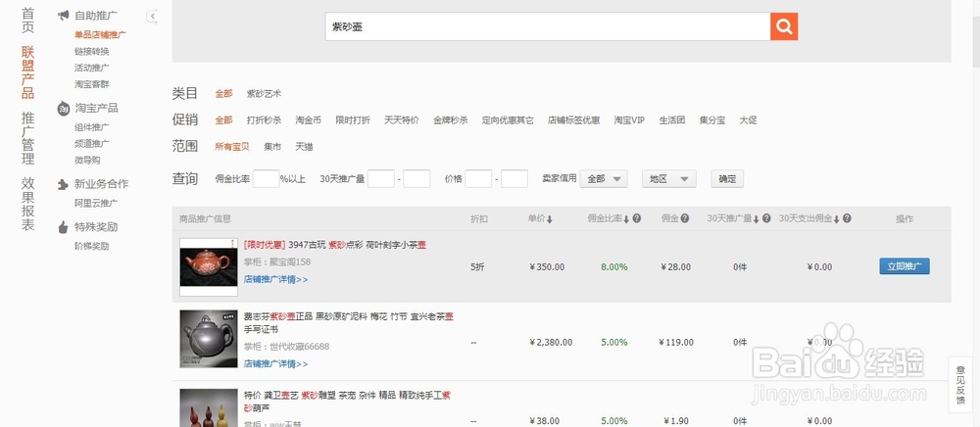Click the 佣金比率 percent input field
This screenshot has width=980, height=427.
[266, 179]
